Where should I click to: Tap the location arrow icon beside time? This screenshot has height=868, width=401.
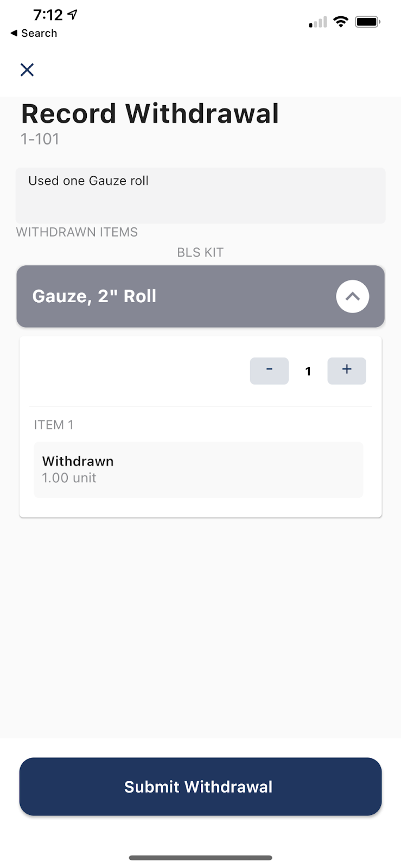point(73,15)
